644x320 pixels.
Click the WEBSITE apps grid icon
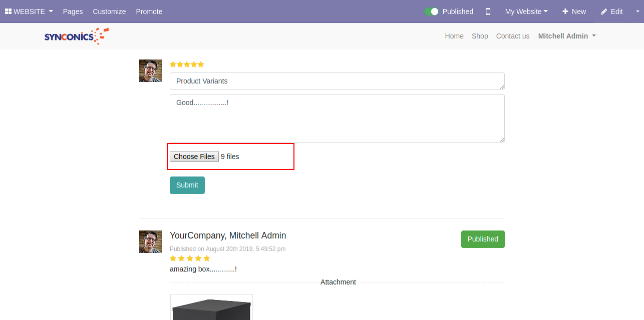(x=8, y=11)
